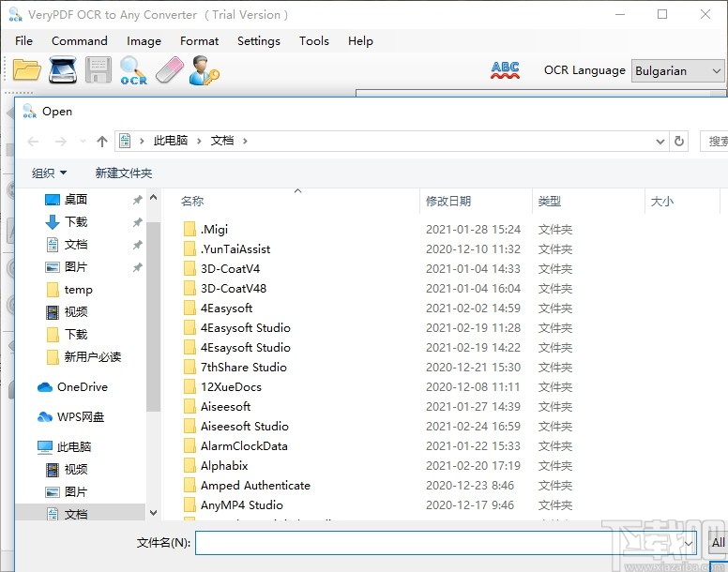728x572 pixels.
Task: Open recent locations dropdown arrow
Action: [83, 141]
